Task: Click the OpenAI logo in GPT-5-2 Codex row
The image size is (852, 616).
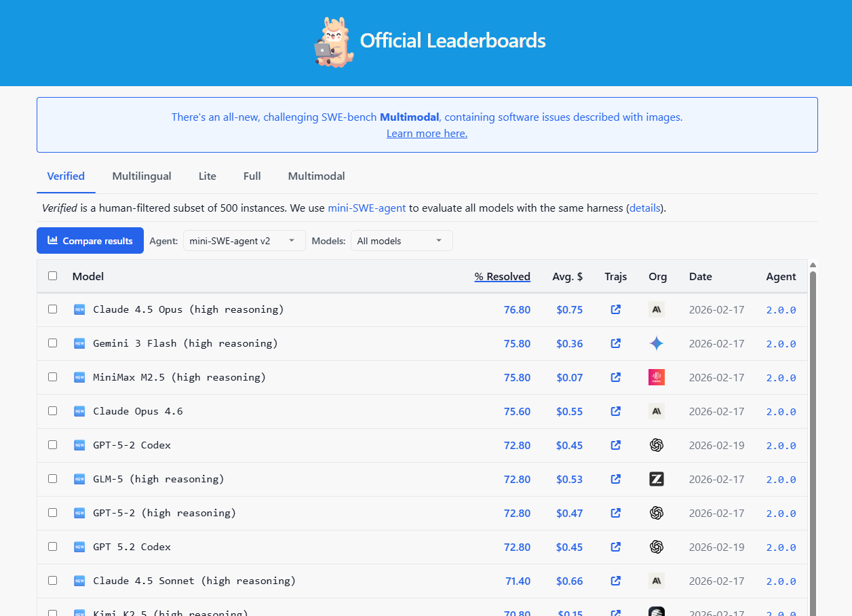Action: pos(657,445)
